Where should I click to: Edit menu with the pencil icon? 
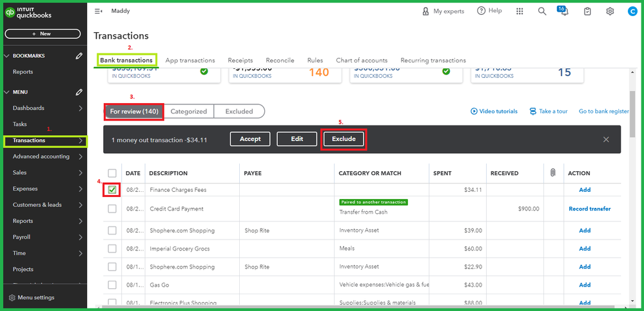(x=79, y=93)
